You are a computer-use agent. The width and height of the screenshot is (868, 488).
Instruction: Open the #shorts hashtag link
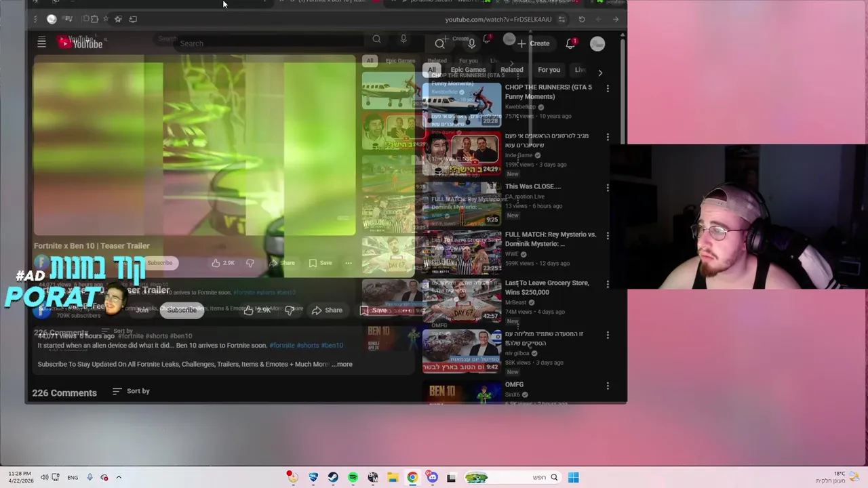(307, 345)
